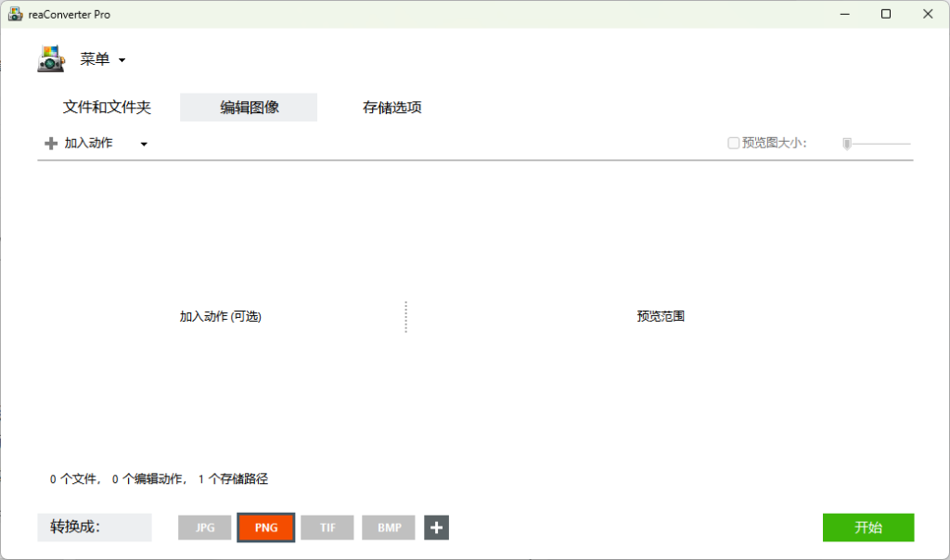This screenshot has height=560, width=950.
Task: Enable the 预览图大小 checkbox
Action: 734,143
